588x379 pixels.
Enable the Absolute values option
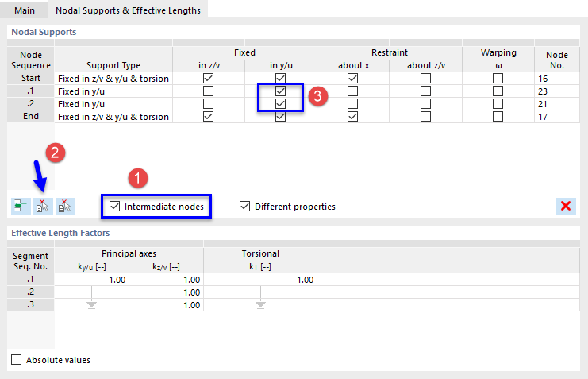(17, 360)
